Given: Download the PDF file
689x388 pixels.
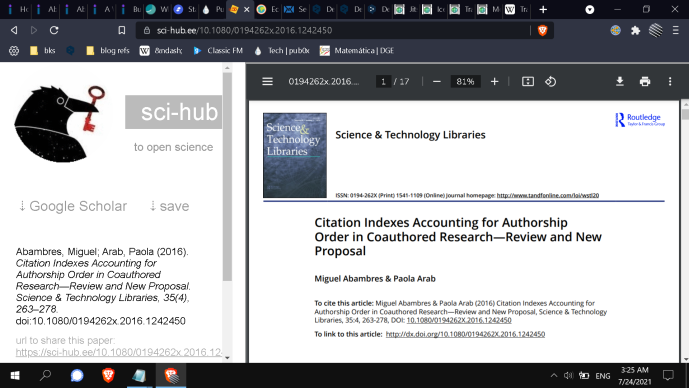Looking at the screenshot, I should pos(620,81).
